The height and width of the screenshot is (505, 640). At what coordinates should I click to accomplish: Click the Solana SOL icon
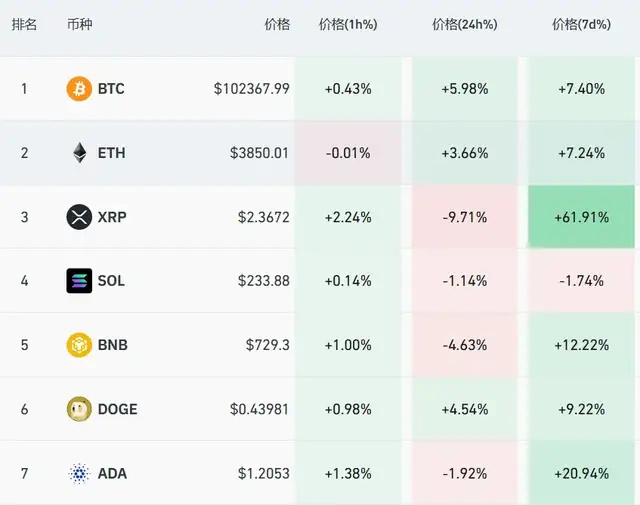(79, 281)
